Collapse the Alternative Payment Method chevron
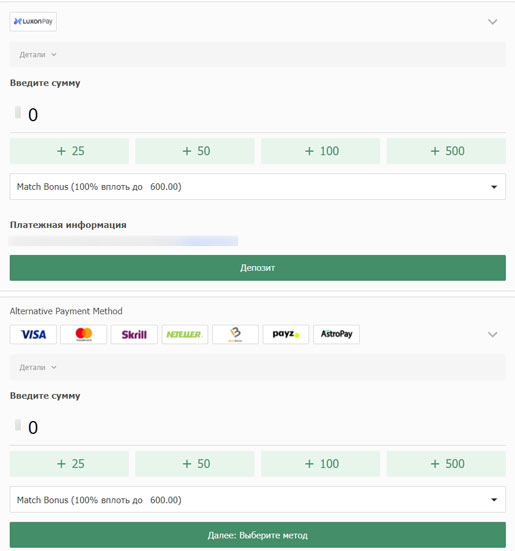Viewport: 515px width, 551px height. 493,334
